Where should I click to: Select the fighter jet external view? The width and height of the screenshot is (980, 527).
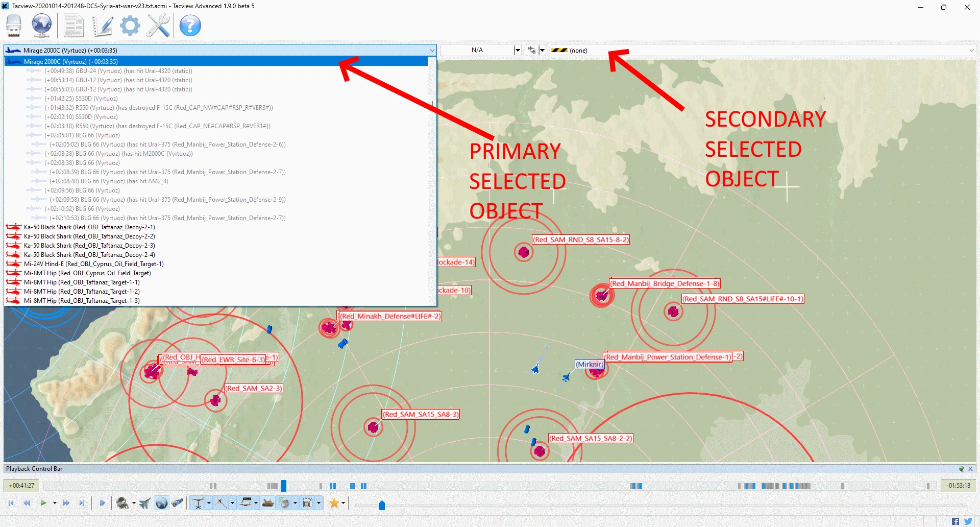[145, 503]
